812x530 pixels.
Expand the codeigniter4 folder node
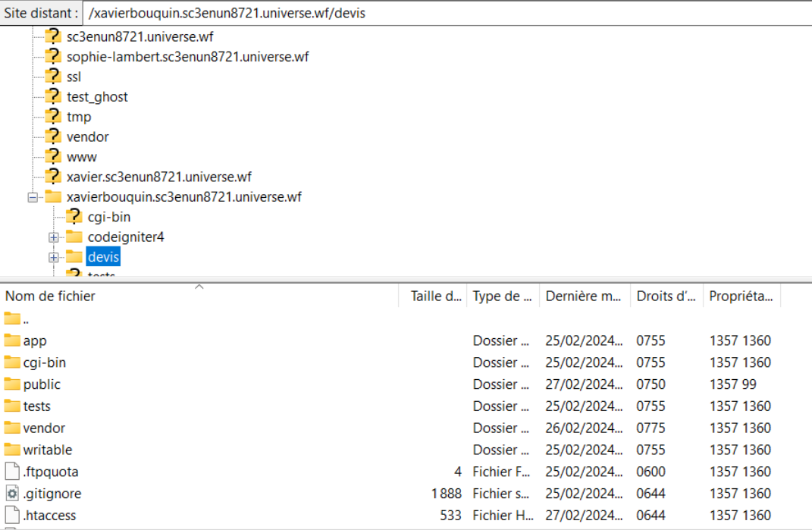(54, 237)
